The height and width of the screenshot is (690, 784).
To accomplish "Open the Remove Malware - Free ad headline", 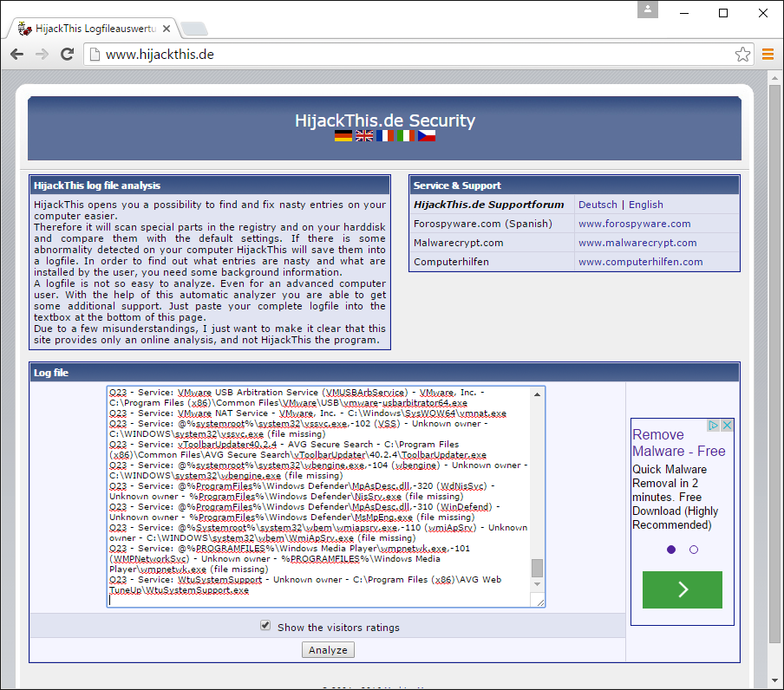I will [x=678, y=443].
